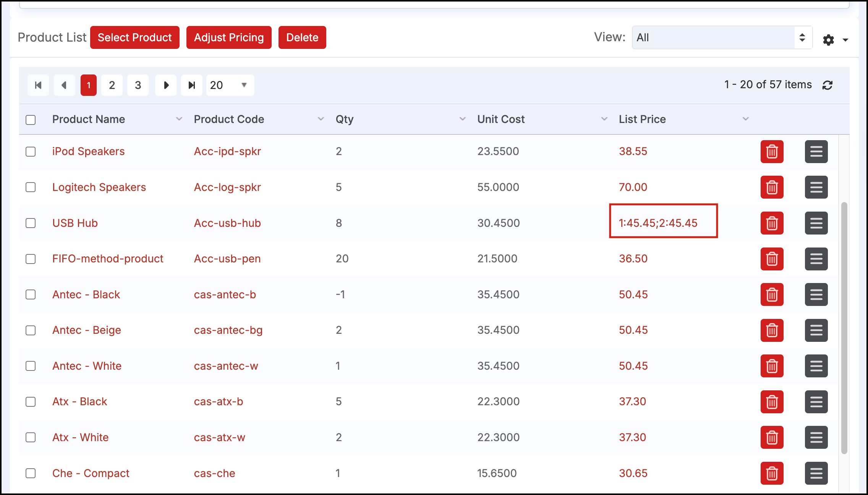The height and width of the screenshot is (495, 868).
Task: Open the USB Hub product link
Action: tap(75, 223)
